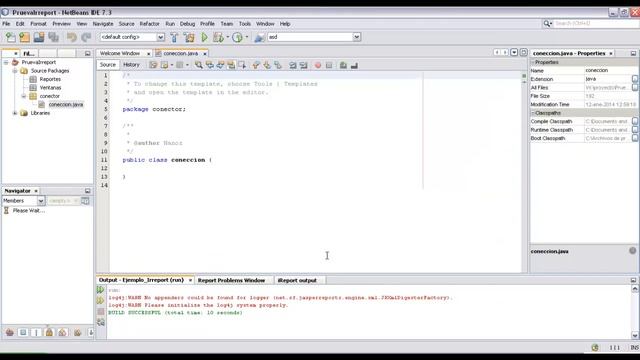Switch editor to History view
640x360 pixels.
131,64
